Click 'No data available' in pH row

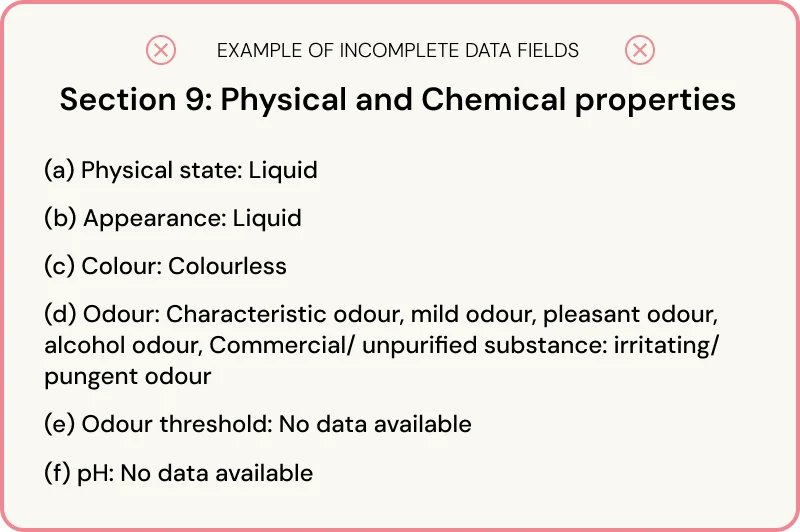coord(217,472)
